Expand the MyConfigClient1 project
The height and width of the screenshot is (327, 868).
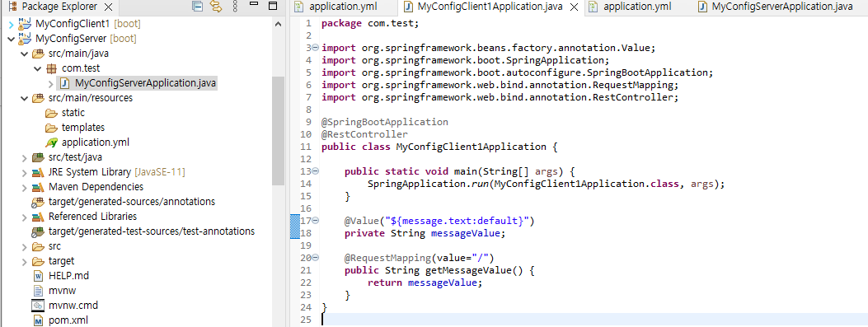[11, 25]
